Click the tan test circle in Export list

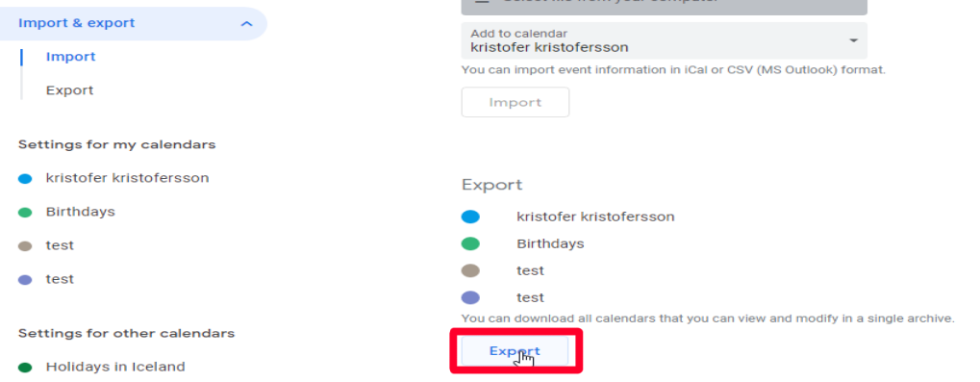click(x=470, y=270)
